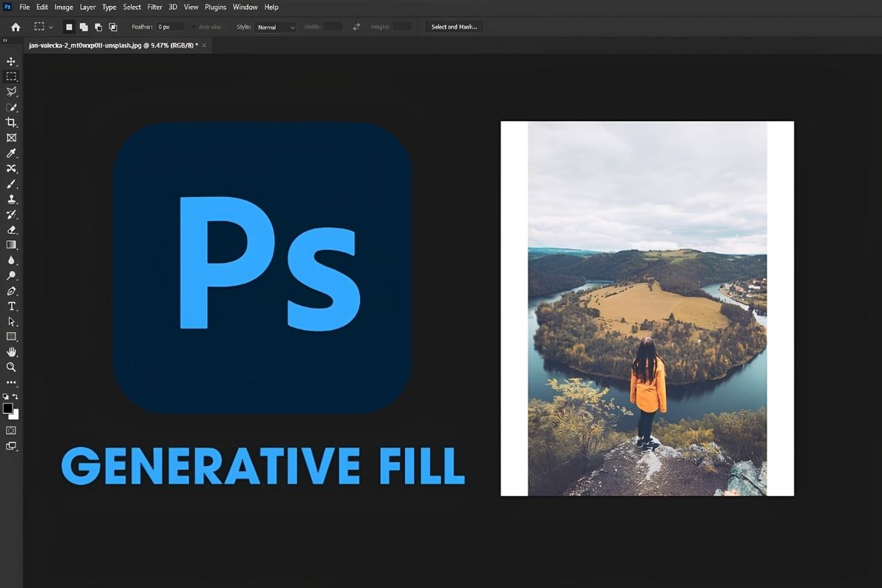Switch to jan-valecka unsplash.jpg document tab
882x588 pixels.
(x=114, y=46)
